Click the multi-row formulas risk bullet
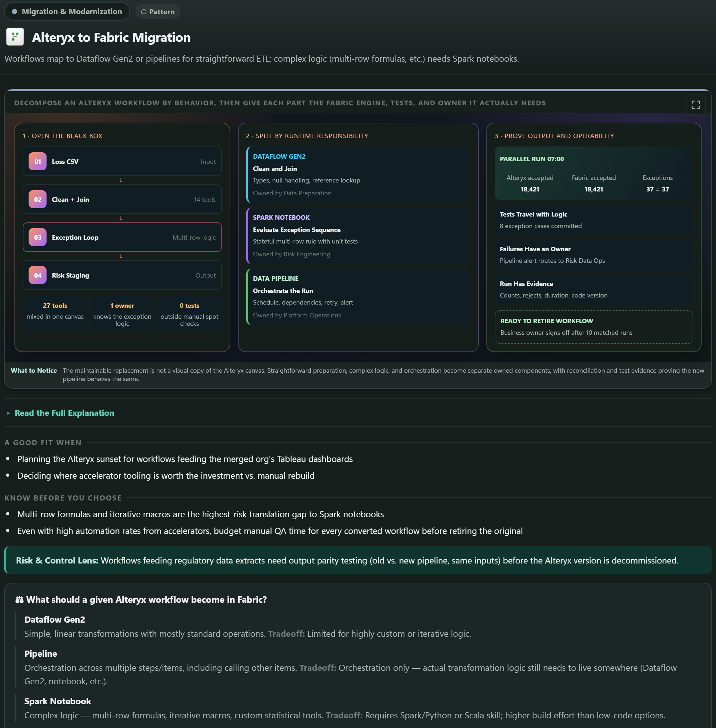This screenshot has width=716, height=728. [x=200, y=514]
